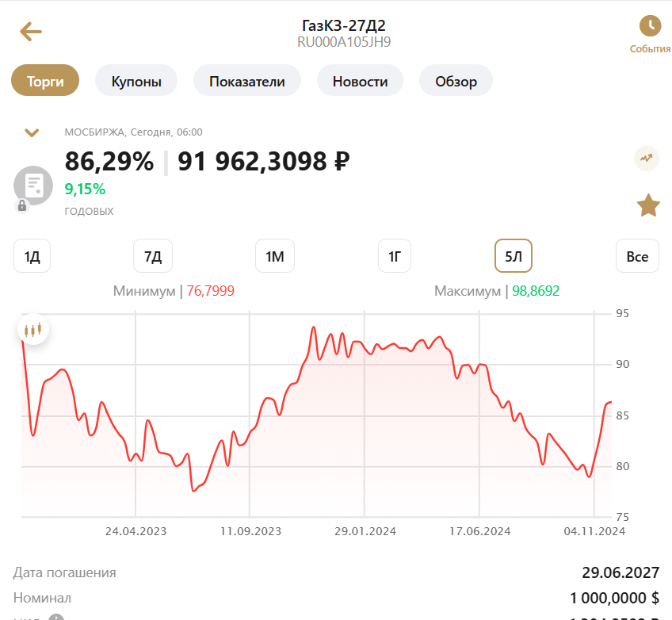Go back using the arrow icon
This screenshot has width=672, height=620.
[x=31, y=32]
